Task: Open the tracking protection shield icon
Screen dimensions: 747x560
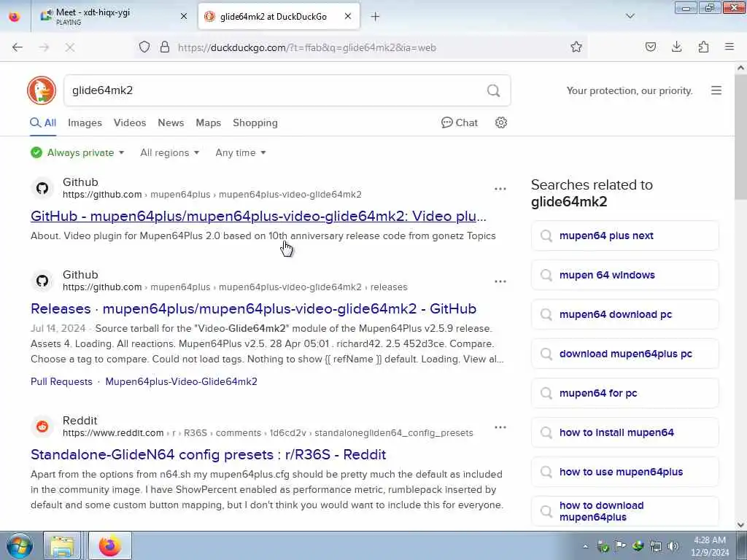Action: coord(144,47)
